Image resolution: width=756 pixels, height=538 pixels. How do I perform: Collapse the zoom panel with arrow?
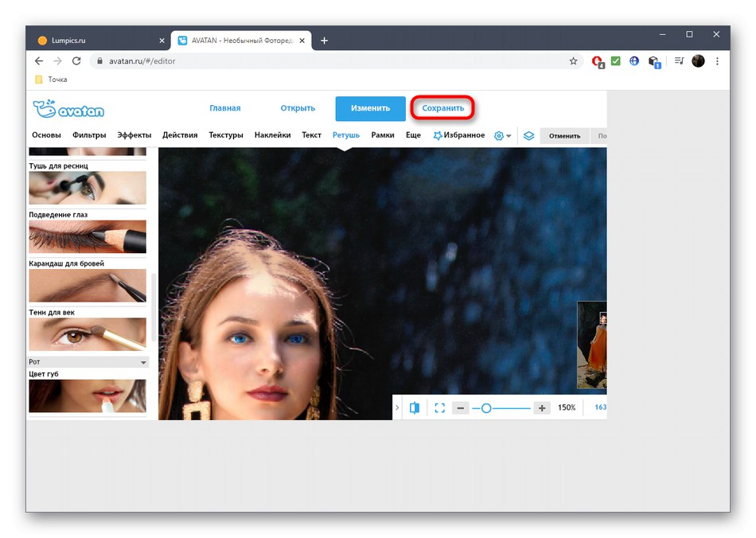point(397,407)
